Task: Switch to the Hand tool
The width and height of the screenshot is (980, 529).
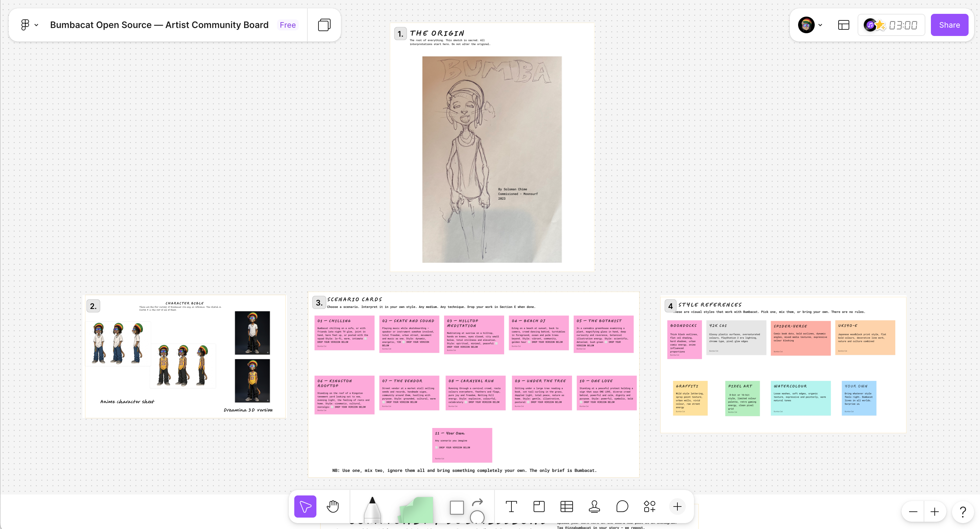Action: click(333, 506)
